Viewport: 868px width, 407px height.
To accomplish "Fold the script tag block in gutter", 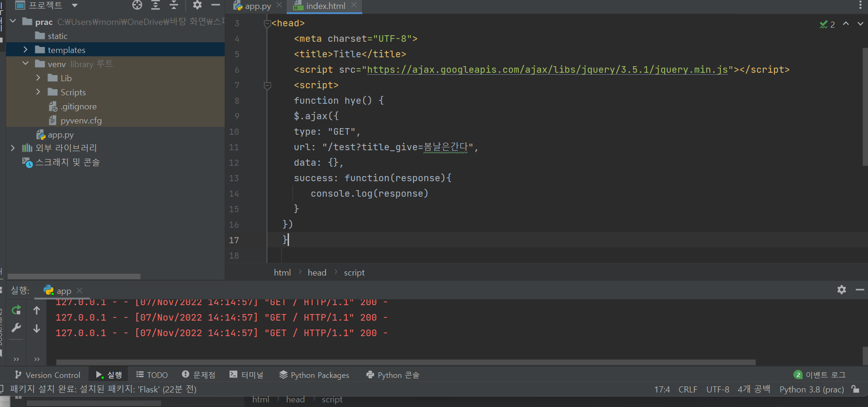I will [267, 85].
